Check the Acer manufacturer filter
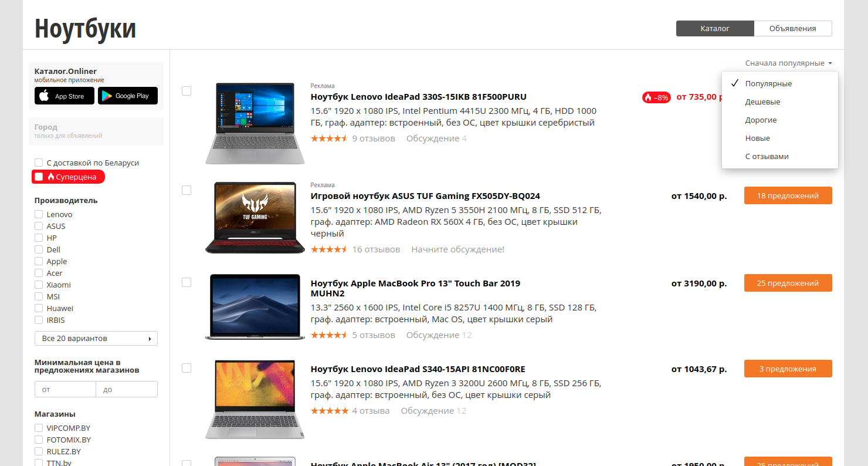The width and height of the screenshot is (868, 466). coord(39,273)
